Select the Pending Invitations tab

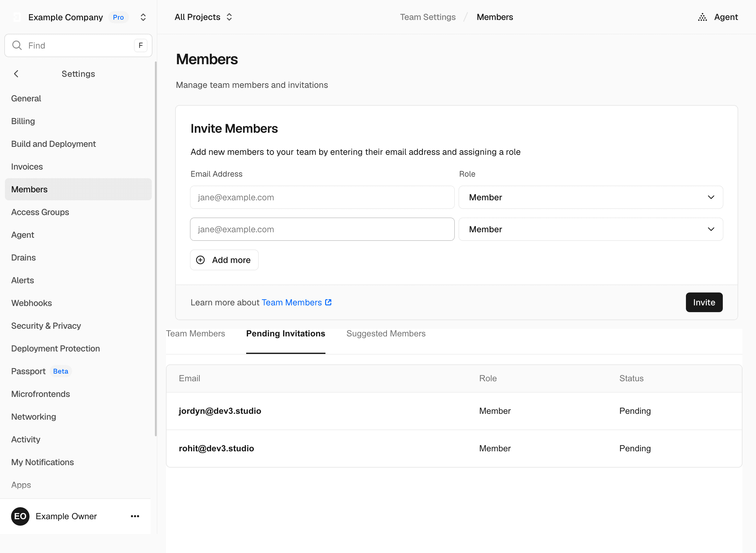(x=285, y=333)
